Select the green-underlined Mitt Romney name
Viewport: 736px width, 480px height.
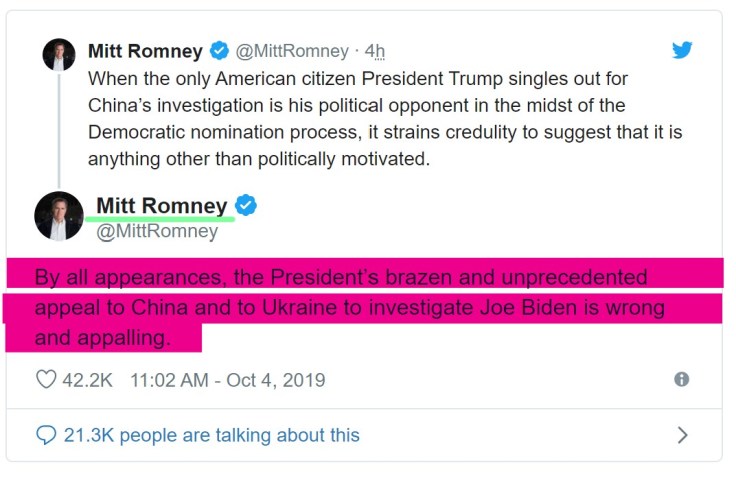[161, 206]
